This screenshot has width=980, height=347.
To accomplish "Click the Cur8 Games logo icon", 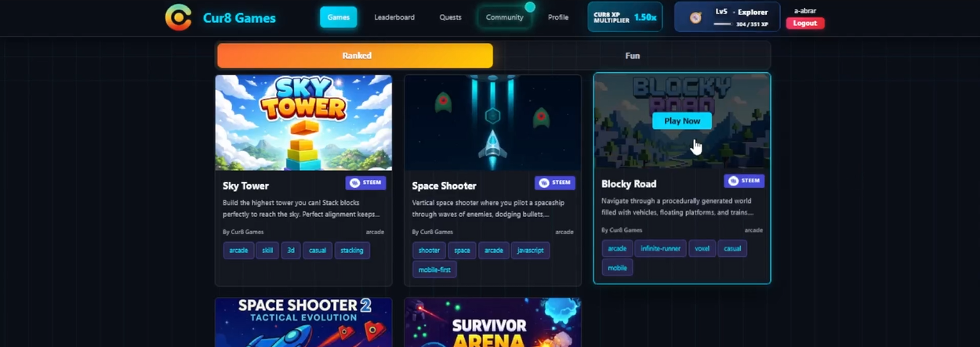I will click(178, 17).
